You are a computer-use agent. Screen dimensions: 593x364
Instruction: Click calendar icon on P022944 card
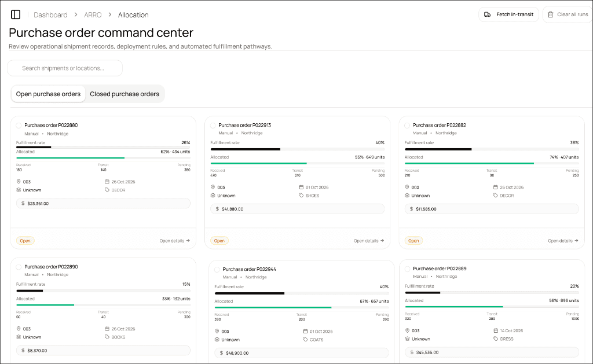pos(306,331)
